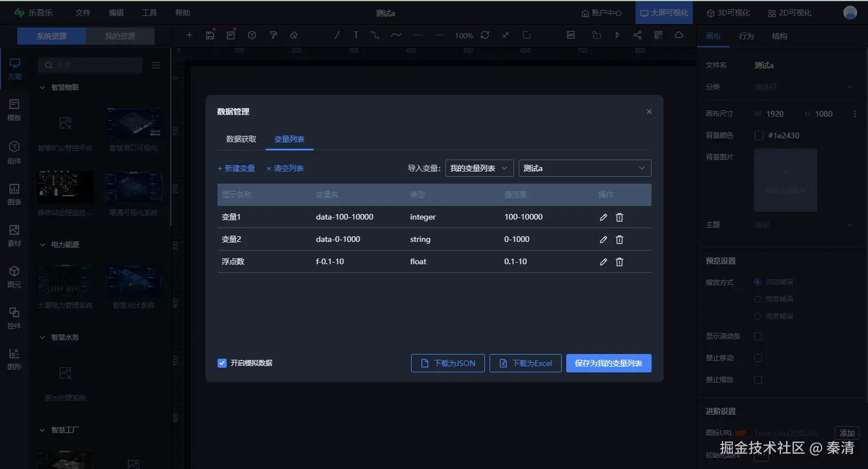Edit the 变量2 row with the pencil icon

[x=603, y=240]
